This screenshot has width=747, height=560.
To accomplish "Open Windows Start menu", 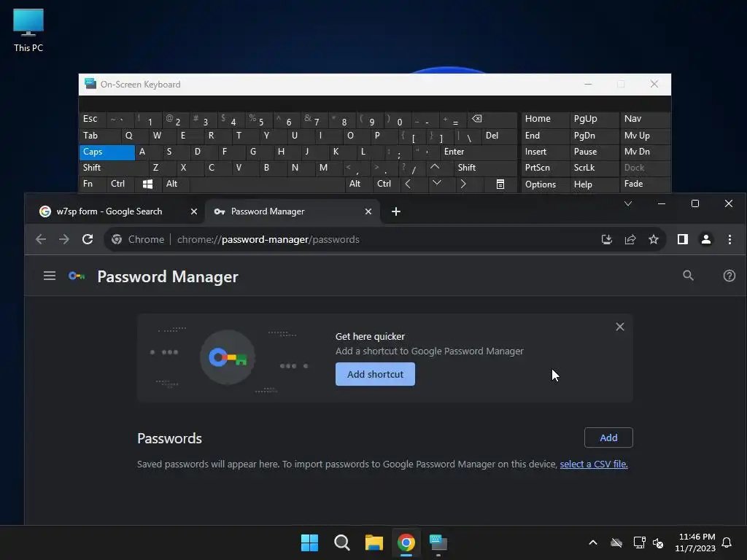I will pyautogui.click(x=309, y=542).
